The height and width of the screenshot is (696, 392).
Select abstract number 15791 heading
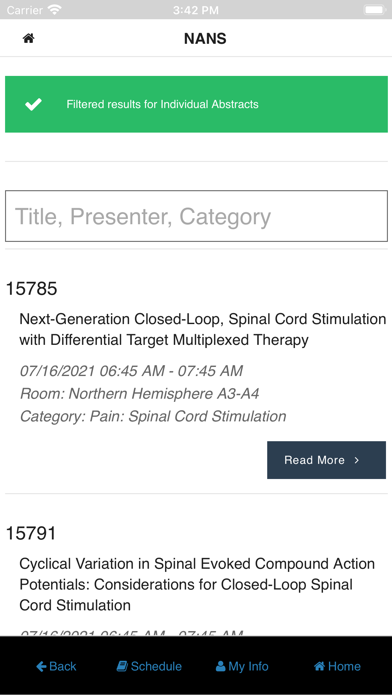31,533
